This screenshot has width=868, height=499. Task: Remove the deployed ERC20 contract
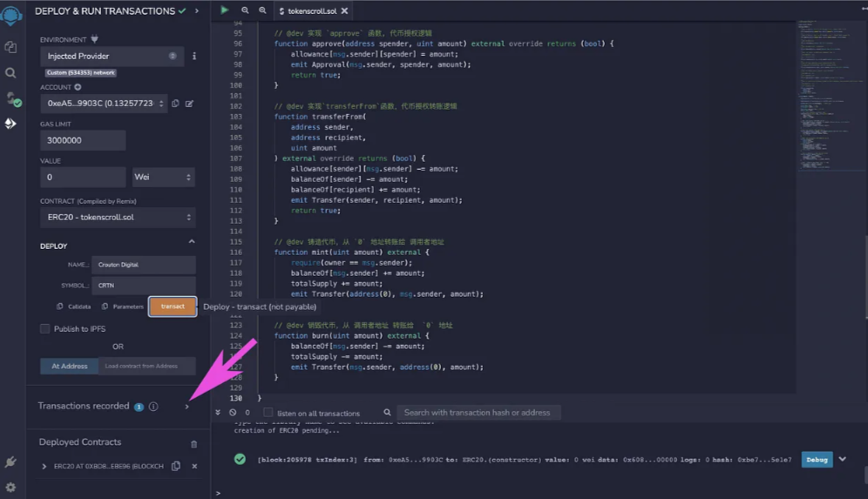pyautogui.click(x=194, y=467)
